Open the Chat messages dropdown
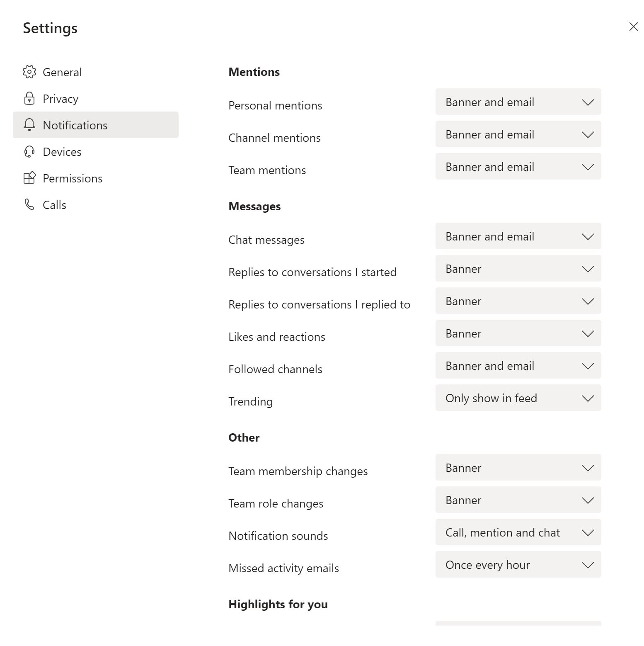The width and height of the screenshot is (644, 646). 518,236
